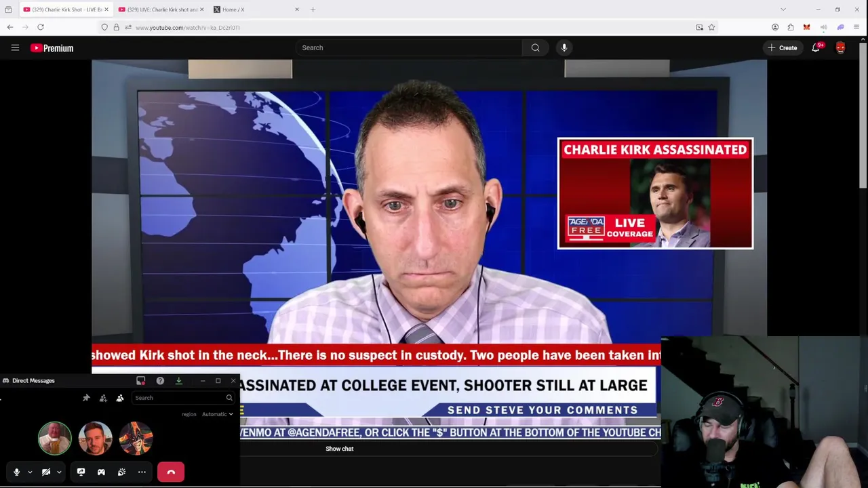This screenshot has width=868, height=488.
Task: Open Firefox View recent browsing icon
Action: point(8,9)
